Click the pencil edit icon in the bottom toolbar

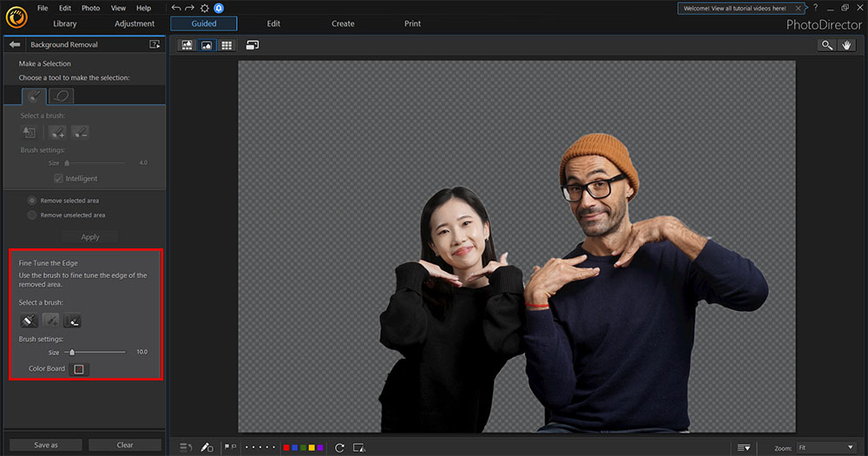pyautogui.click(x=207, y=447)
